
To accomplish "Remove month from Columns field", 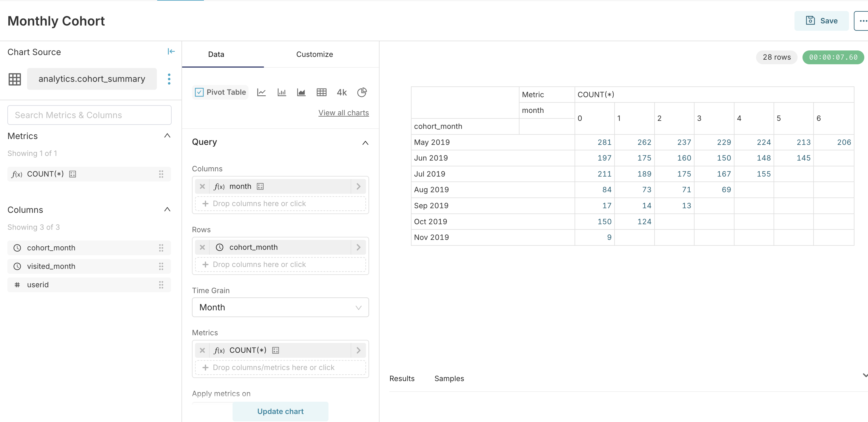I will pos(202,186).
